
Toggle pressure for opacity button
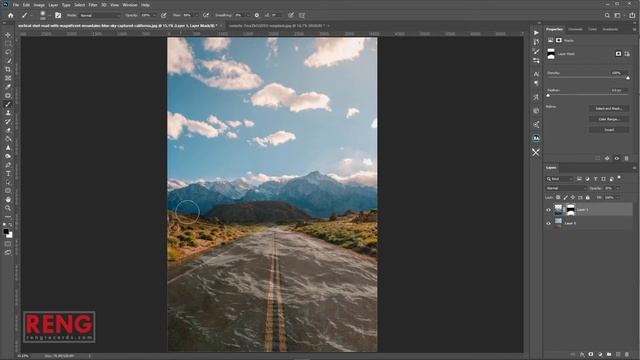point(164,15)
